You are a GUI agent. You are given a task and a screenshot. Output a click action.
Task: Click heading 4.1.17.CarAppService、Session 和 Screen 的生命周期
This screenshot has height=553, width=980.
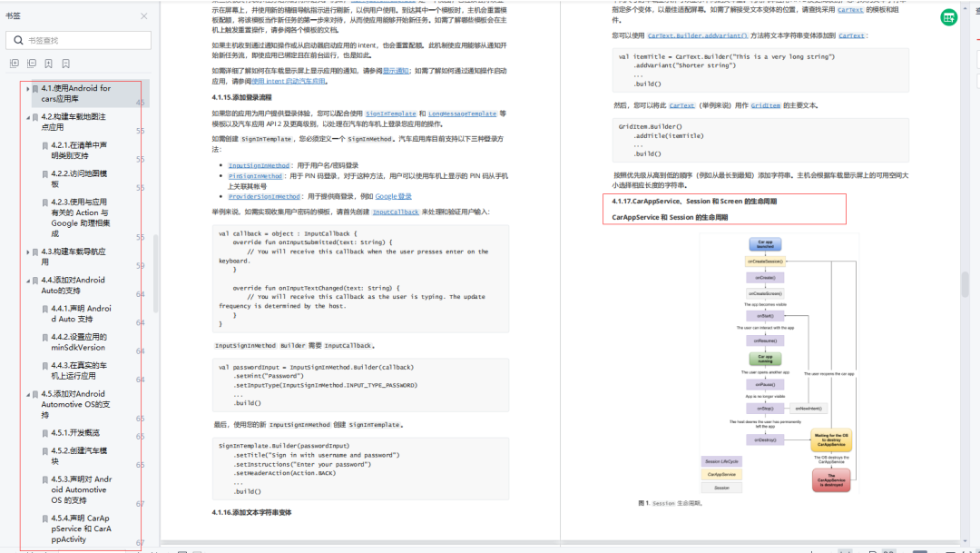(x=694, y=202)
